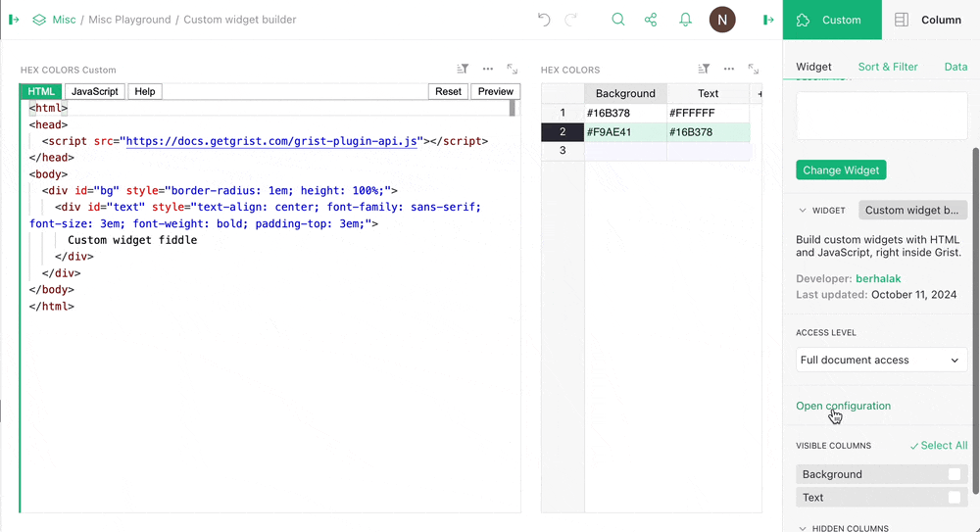Open the Help tab in widget editor

click(x=144, y=91)
